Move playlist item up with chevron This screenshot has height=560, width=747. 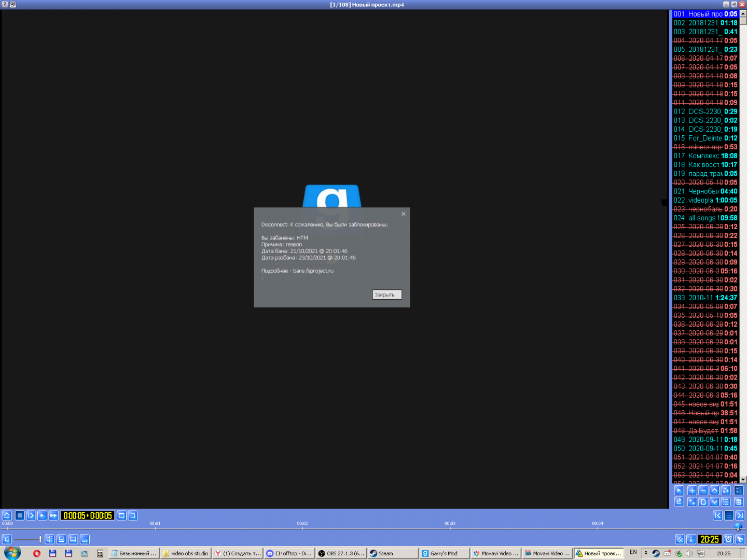click(714, 491)
